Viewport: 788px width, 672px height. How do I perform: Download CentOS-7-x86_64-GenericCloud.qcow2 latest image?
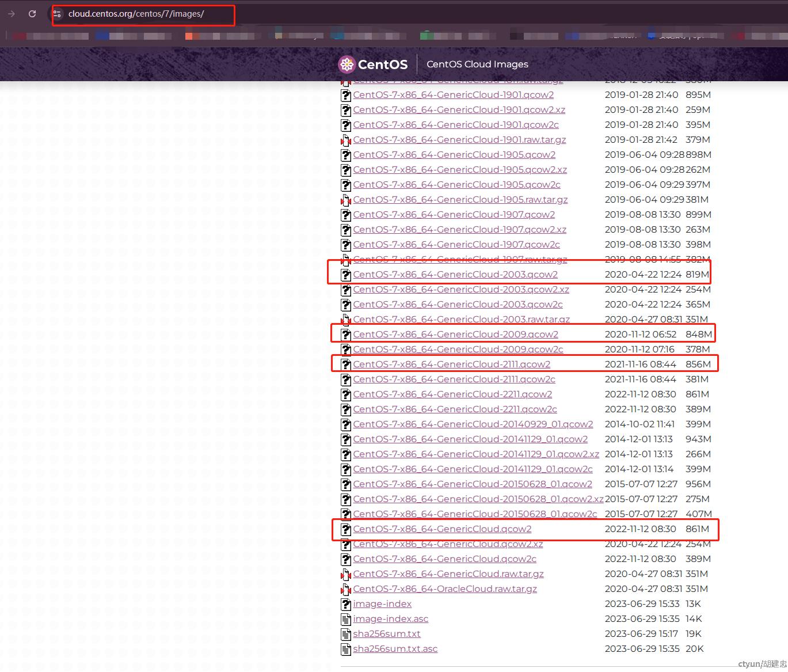(x=442, y=529)
